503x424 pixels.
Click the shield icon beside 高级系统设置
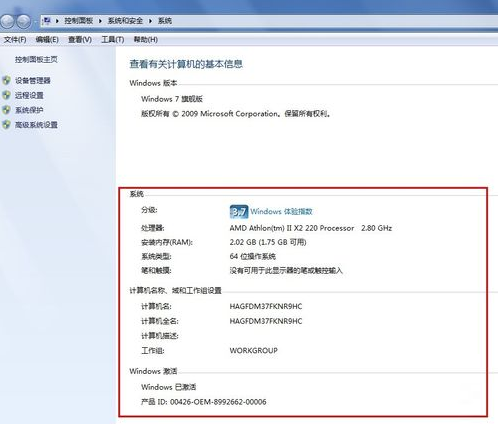[x=6, y=125]
